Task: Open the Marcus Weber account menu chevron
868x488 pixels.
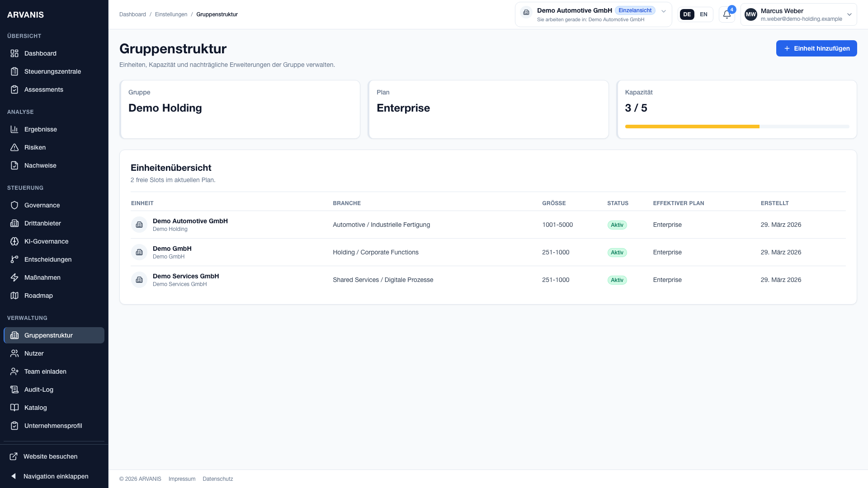Action: click(849, 14)
